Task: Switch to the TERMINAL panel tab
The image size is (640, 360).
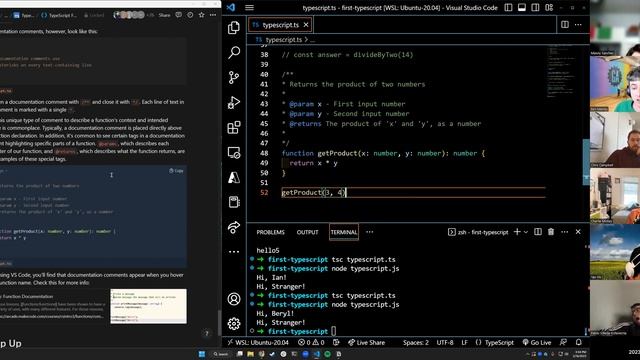Action: point(344,232)
